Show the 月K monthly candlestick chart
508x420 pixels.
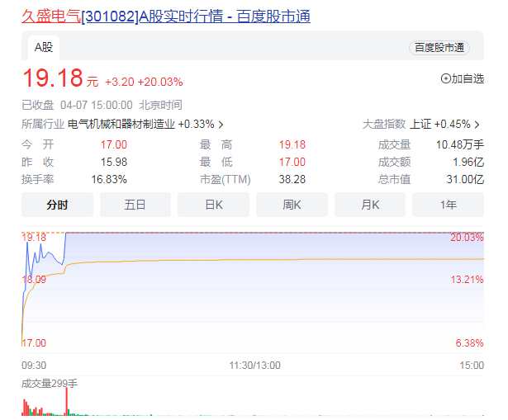tap(369, 205)
